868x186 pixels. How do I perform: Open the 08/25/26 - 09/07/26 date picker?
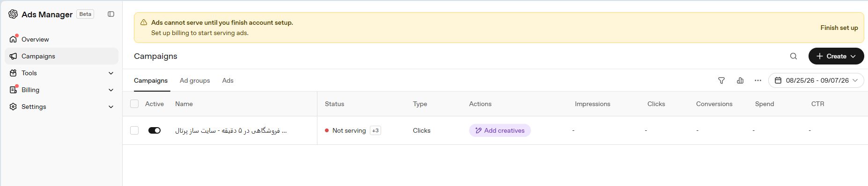(816, 80)
